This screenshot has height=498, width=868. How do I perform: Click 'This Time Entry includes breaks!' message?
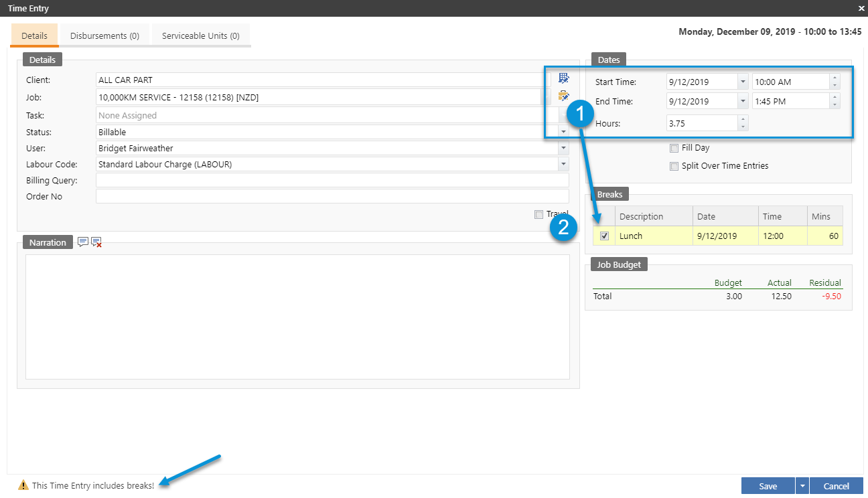(93, 485)
